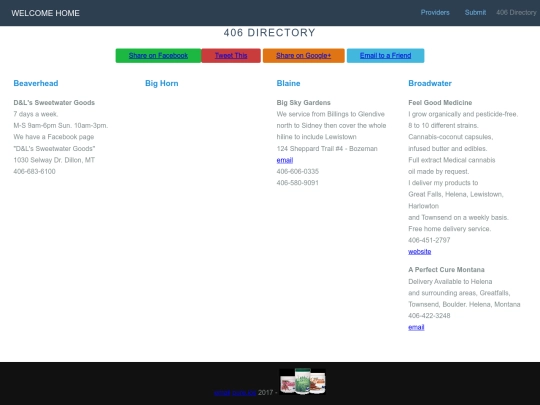Click the address 1030 Selway Dr. Dillon, MT
The width and height of the screenshot is (540, 405).
[54, 160]
